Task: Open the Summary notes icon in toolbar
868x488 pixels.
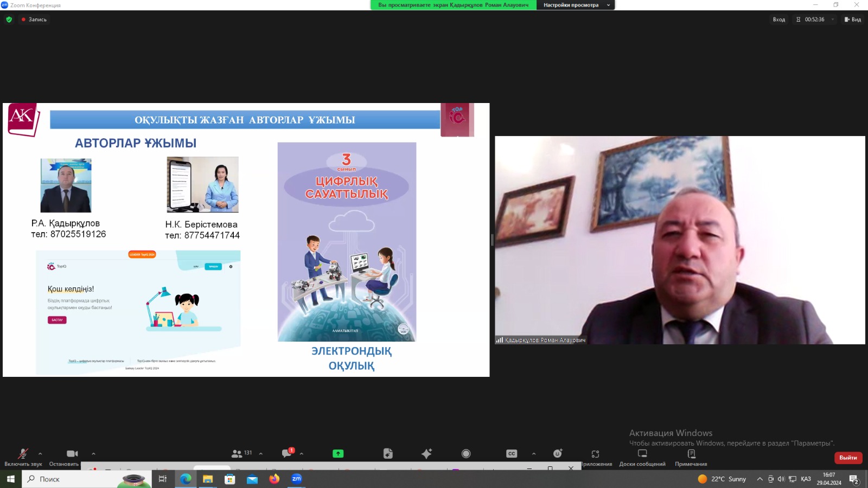Action: click(388, 454)
